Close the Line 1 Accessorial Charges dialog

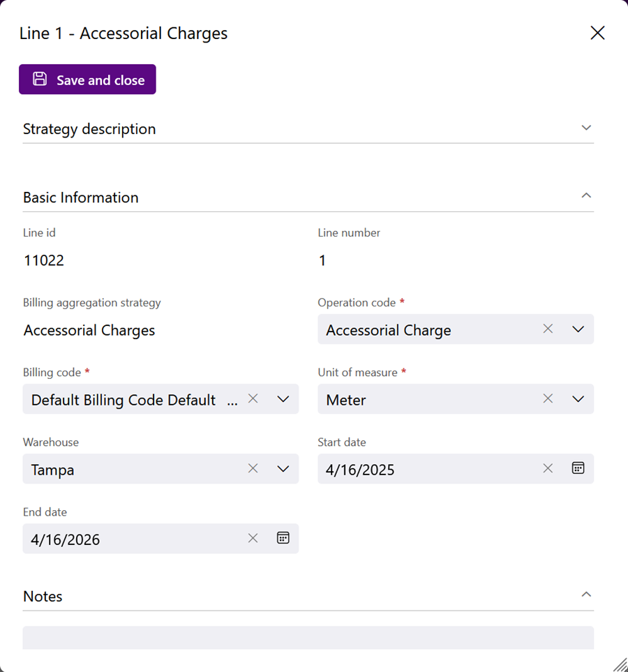tap(597, 33)
